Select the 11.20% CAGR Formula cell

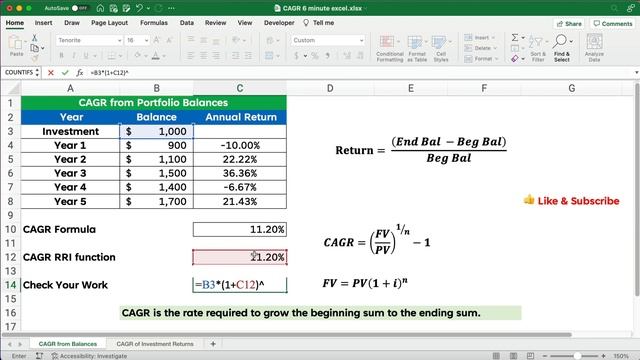pyautogui.click(x=240, y=229)
